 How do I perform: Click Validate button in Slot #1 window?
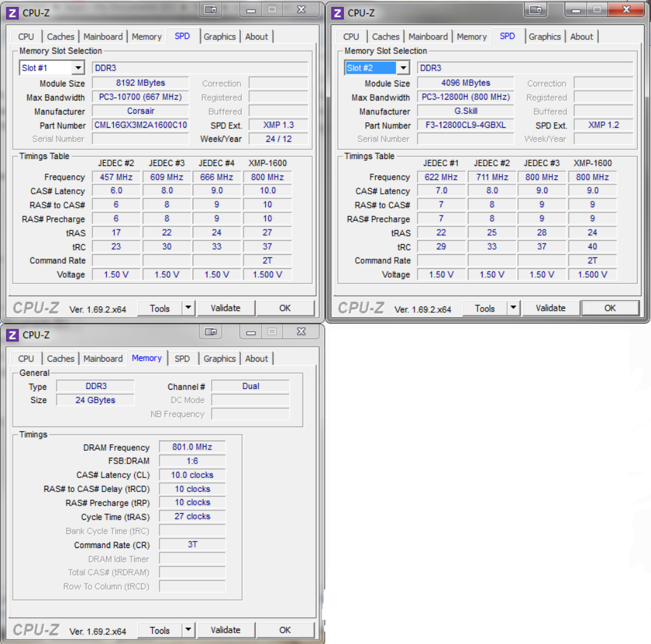[x=226, y=308]
